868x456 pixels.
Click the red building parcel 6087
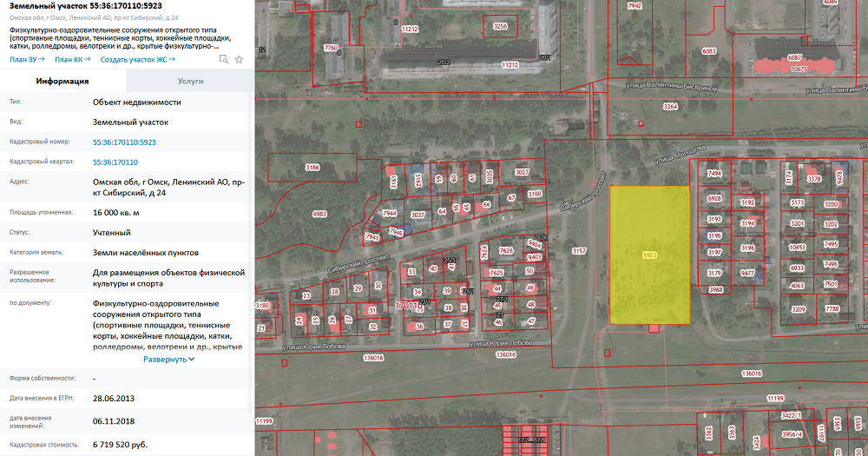pyautogui.click(x=794, y=58)
